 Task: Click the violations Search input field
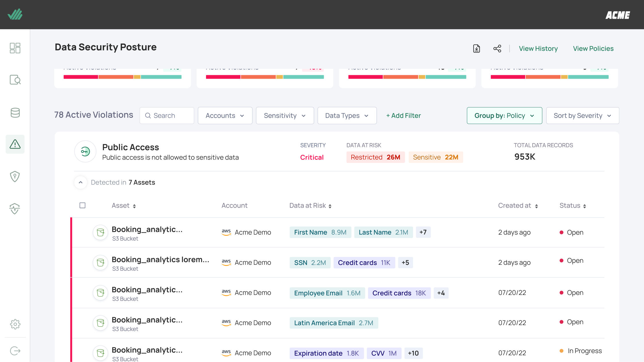point(167,116)
